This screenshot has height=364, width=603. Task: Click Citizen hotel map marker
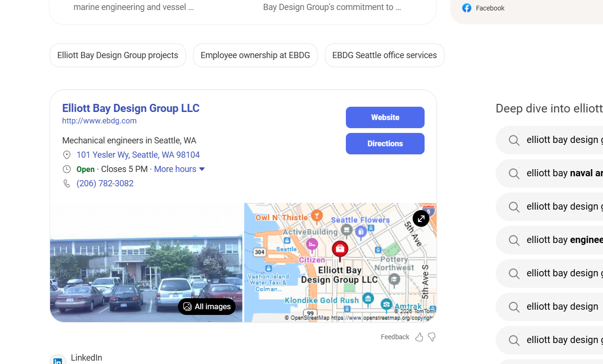pyautogui.click(x=312, y=245)
